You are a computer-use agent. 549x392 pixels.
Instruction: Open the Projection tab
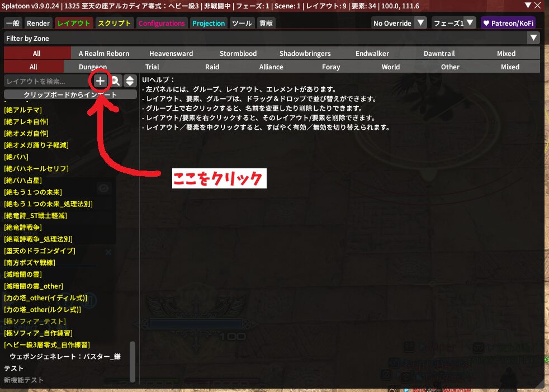208,23
